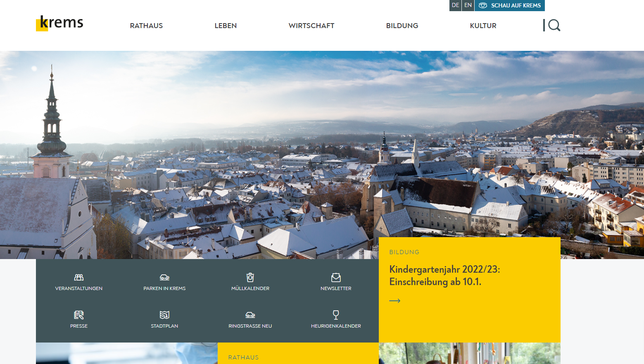This screenshot has width=644, height=364.
Task: Click the Parken in Krems car icon
Action: tap(164, 277)
